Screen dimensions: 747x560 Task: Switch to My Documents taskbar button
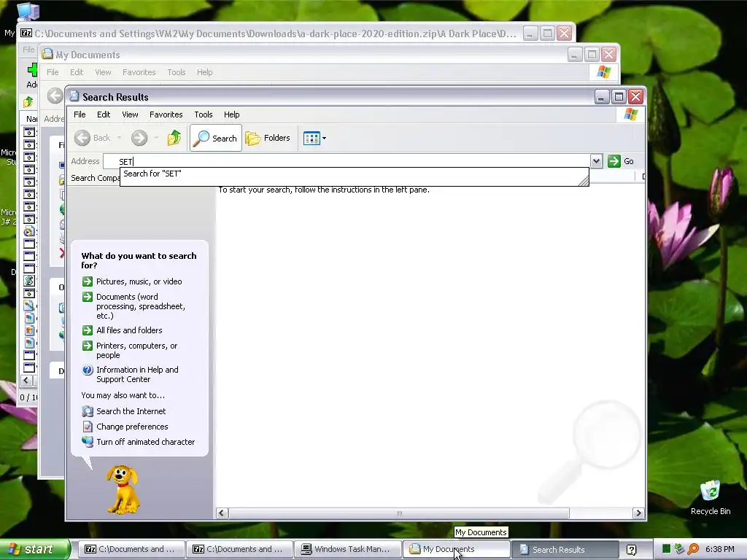pyautogui.click(x=455, y=549)
